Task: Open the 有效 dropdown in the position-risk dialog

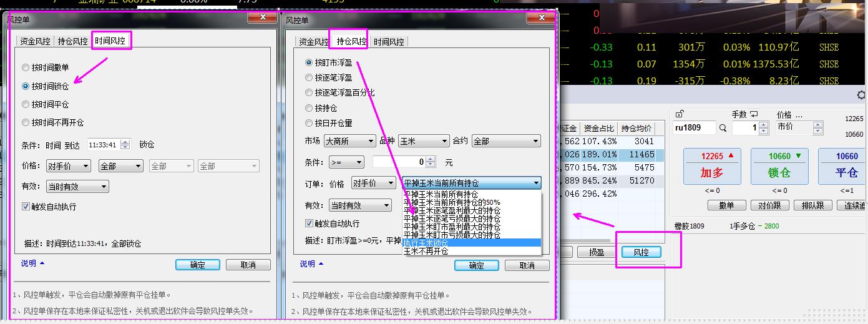Action: (359, 205)
